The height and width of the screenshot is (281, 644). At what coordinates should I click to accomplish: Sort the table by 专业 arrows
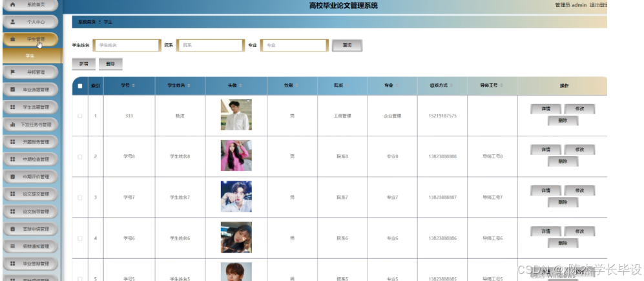click(397, 86)
